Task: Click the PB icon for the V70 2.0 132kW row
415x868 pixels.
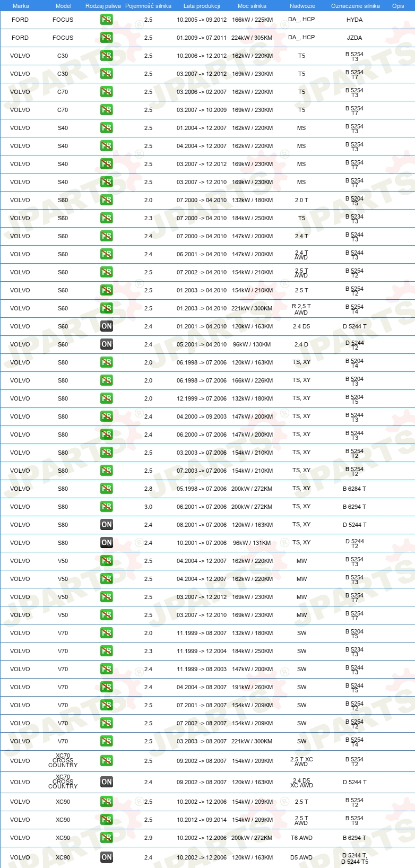Action: click(107, 633)
